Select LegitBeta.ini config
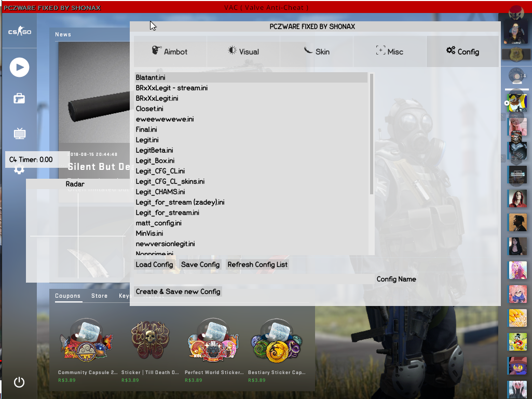 point(251,150)
